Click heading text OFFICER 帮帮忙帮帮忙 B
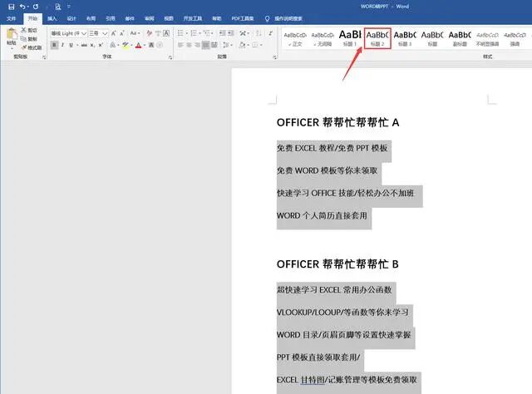 point(337,264)
